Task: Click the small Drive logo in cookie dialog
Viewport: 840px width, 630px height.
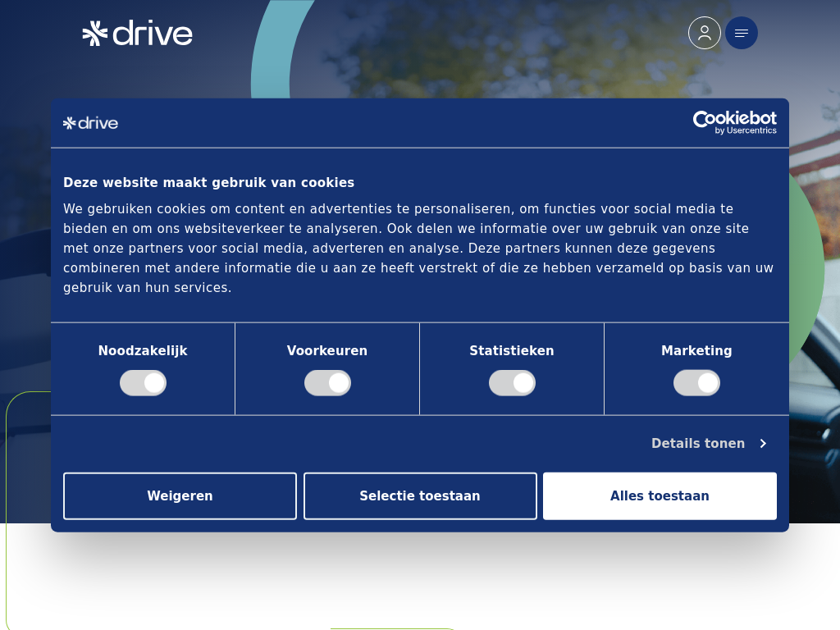Action: (90, 123)
